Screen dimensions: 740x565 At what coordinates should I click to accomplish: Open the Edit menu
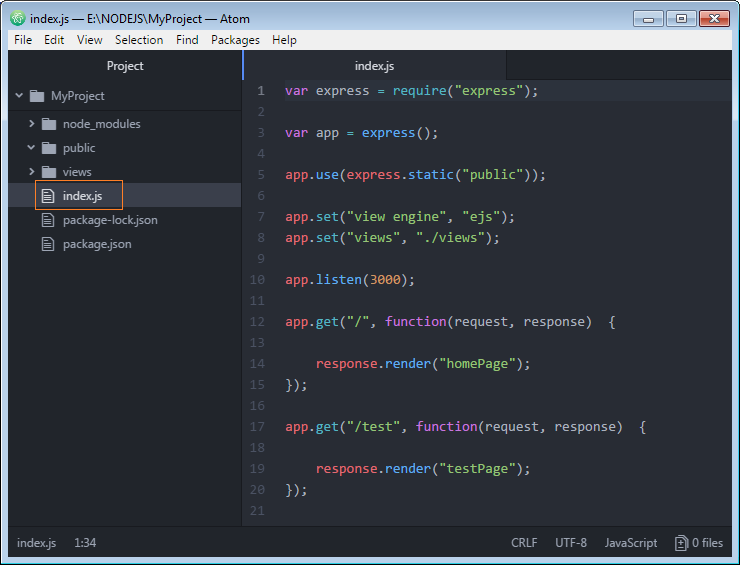(54, 40)
